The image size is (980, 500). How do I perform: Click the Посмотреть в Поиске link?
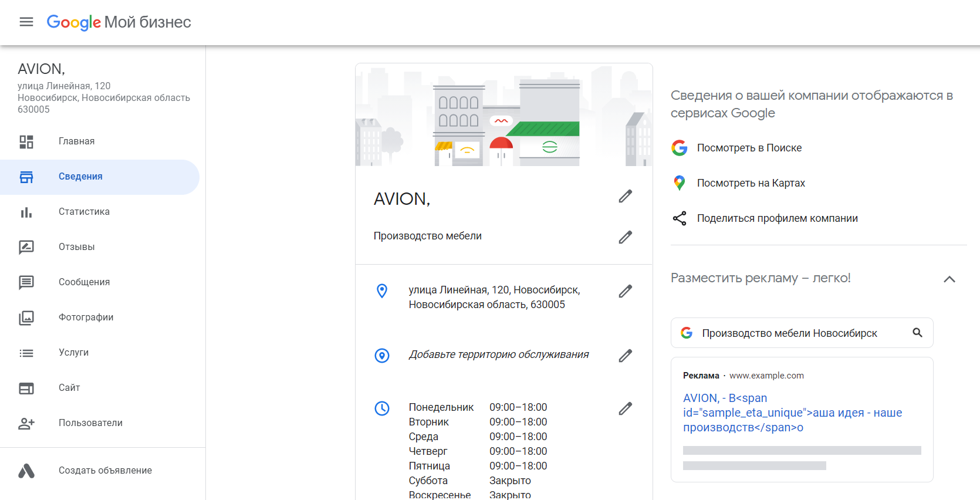click(749, 148)
